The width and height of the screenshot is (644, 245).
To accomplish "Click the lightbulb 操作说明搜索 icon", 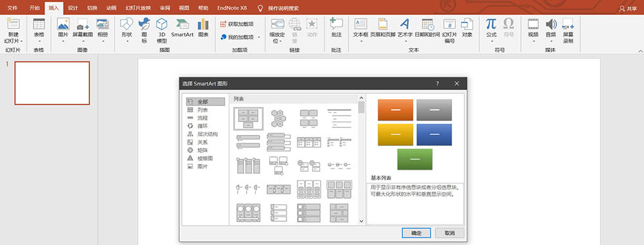I will click(x=260, y=8).
